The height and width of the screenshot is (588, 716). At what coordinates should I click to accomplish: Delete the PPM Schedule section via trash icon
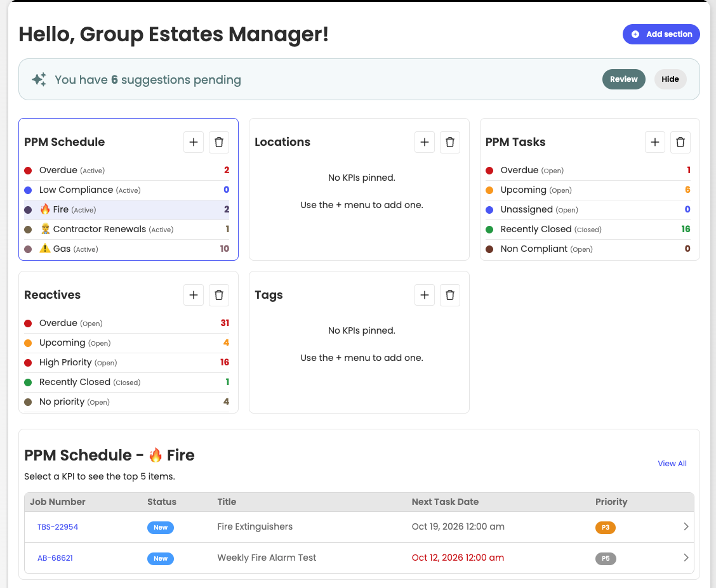pos(219,142)
